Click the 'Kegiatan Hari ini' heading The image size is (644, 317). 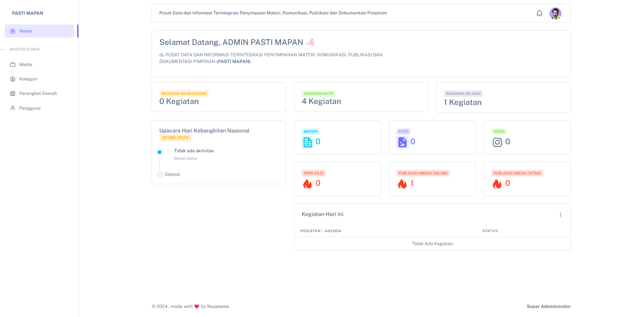322,214
